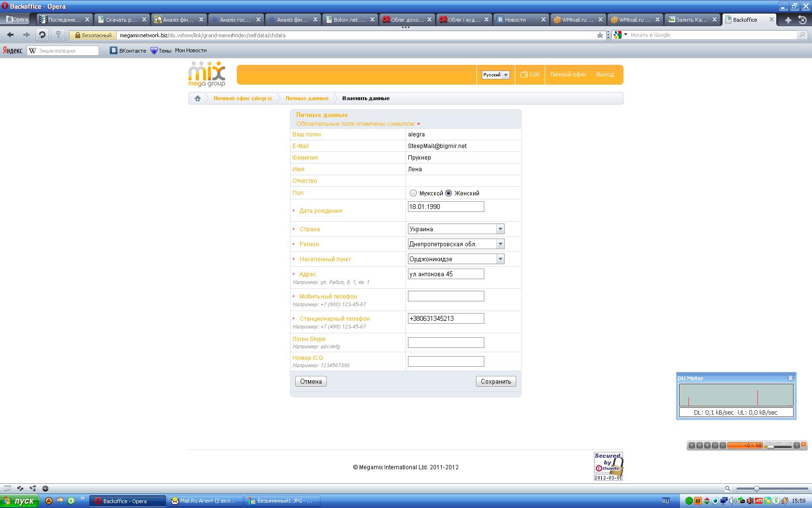Click the bookmark star in address bar

(x=600, y=35)
